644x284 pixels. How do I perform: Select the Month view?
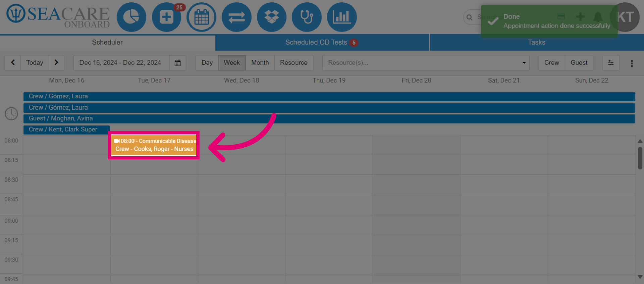tap(260, 63)
